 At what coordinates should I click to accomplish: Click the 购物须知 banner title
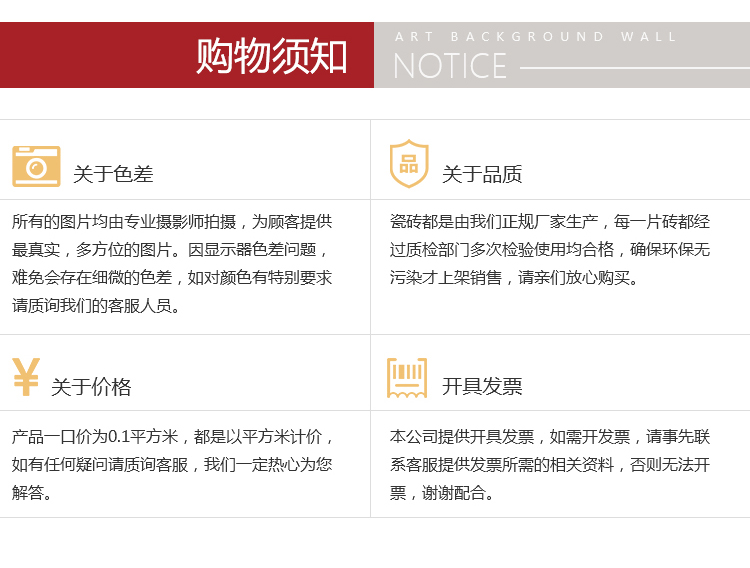(x=271, y=56)
